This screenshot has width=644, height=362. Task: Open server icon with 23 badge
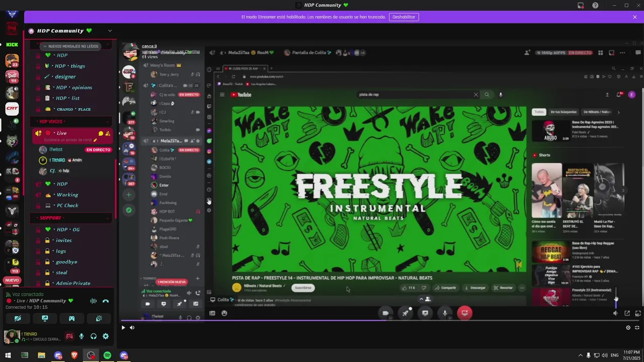coord(12,60)
